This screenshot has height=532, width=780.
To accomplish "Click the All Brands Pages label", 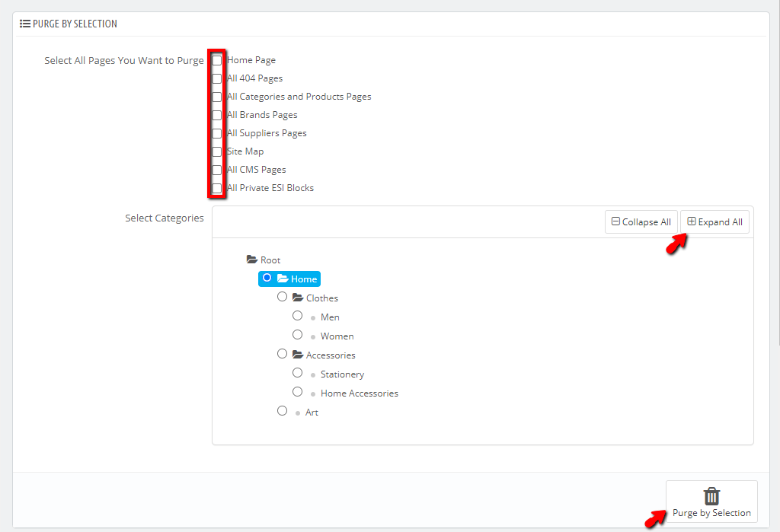I will click(262, 115).
